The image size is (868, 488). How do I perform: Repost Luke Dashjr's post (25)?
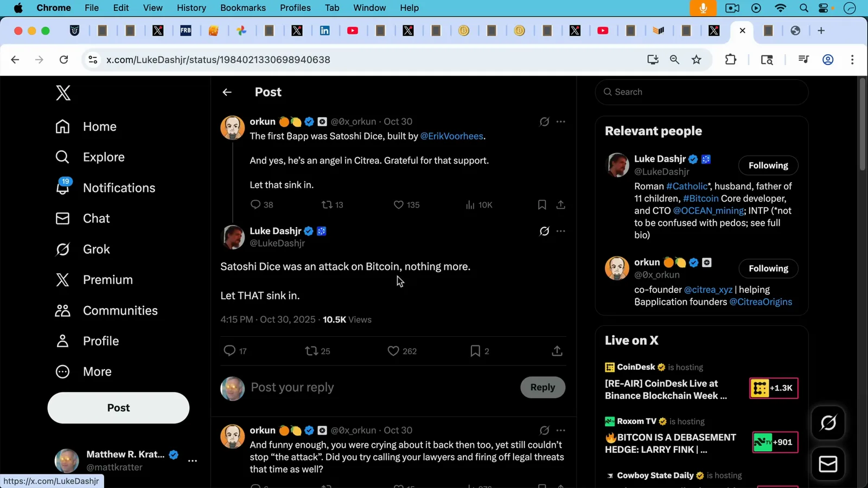[318, 351]
